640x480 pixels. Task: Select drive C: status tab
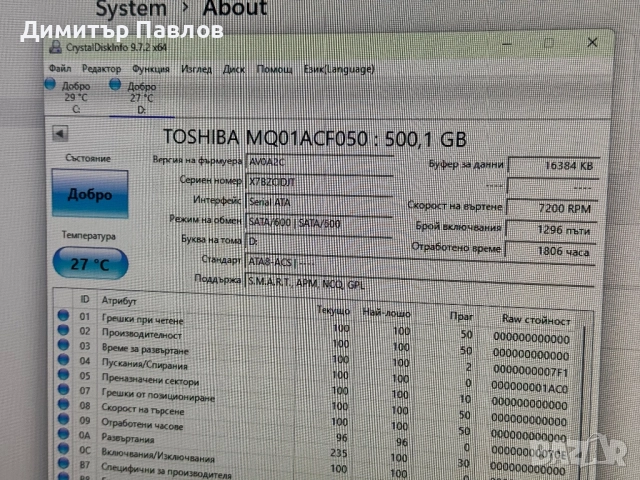pos(67,97)
